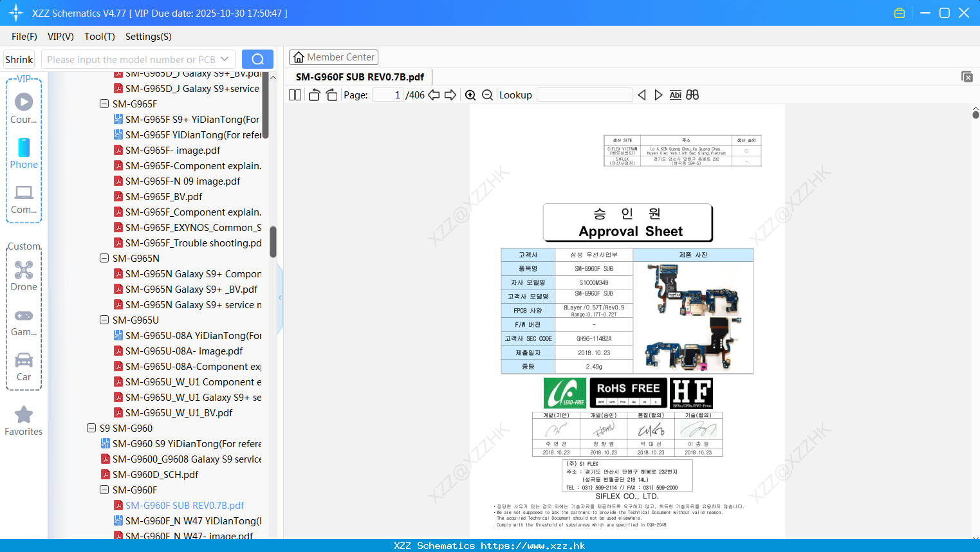This screenshot has width=980, height=552.
Task: Click the binoculars search icon
Action: point(692,95)
